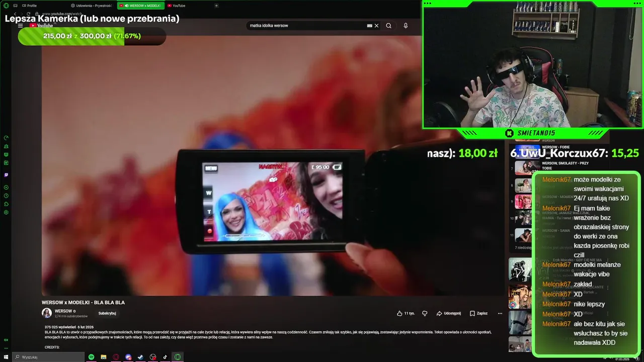Click the magnifying glass search button
Image resolution: width=644 pixels, height=362 pixels.
[x=388, y=26]
